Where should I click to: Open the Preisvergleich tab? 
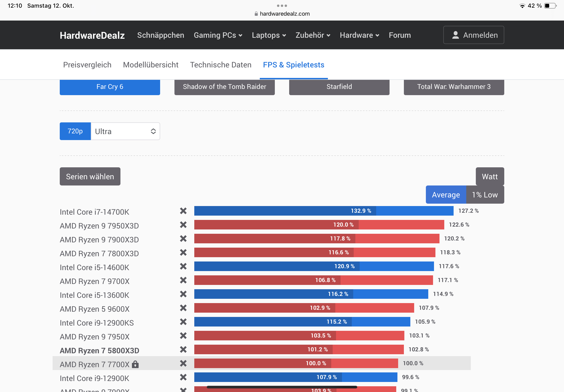[x=87, y=65]
